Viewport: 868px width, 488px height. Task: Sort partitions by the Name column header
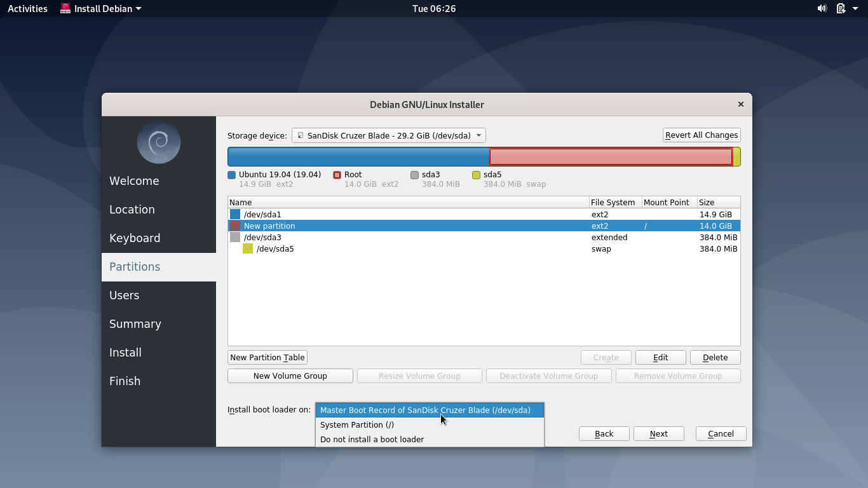click(409, 203)
